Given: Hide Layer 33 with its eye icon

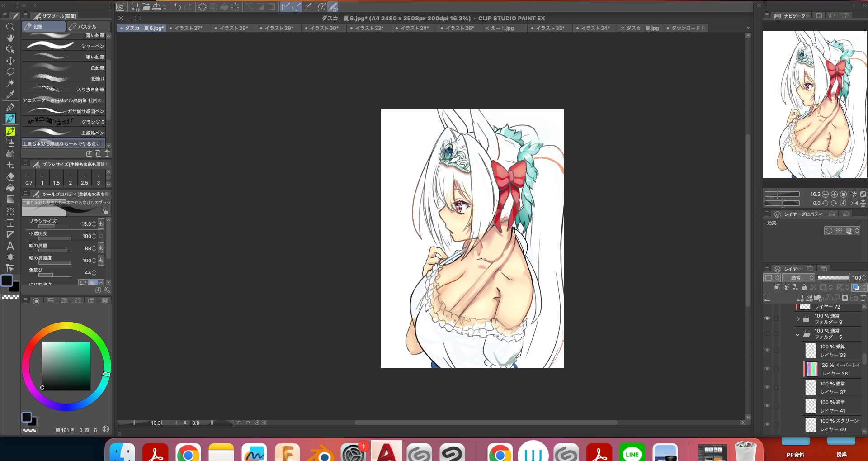Looking at the screenshot, I should coord(767,350).
